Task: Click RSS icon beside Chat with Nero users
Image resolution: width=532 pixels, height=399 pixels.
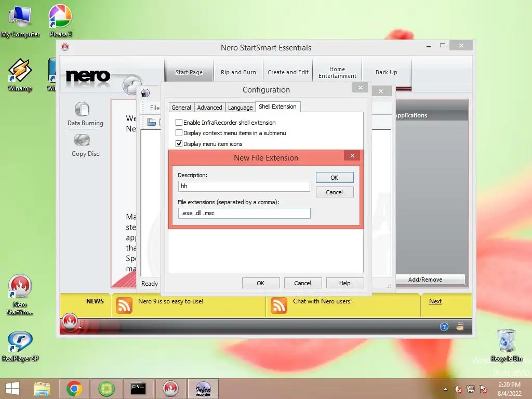Action: point(279,305)
